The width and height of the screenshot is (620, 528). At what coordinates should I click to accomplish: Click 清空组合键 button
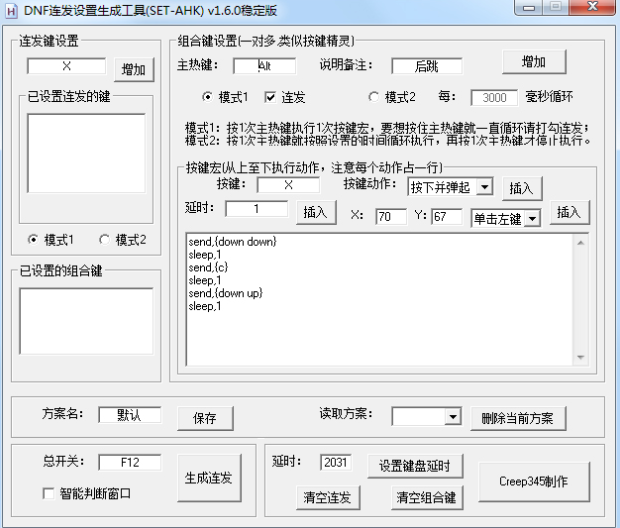click(x=427, y=498)
